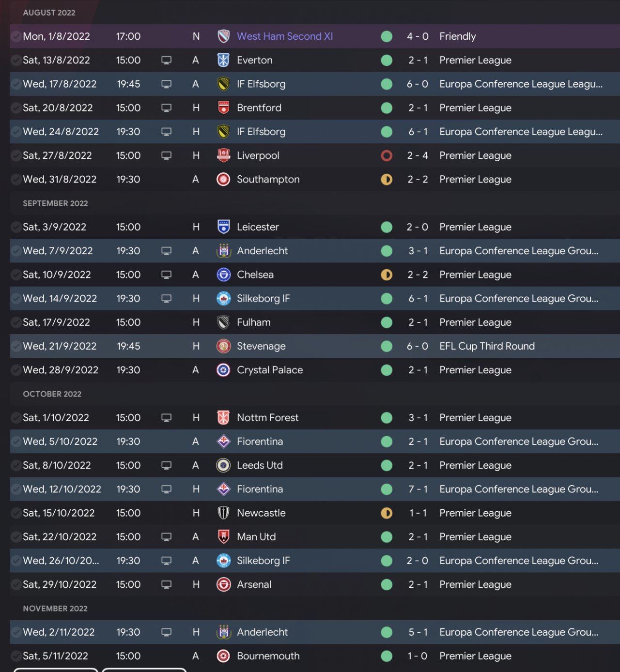Viewport: 620px width, 672px height.
Task: Click the Man Utd club crest
Action: (x=223, y=536)
